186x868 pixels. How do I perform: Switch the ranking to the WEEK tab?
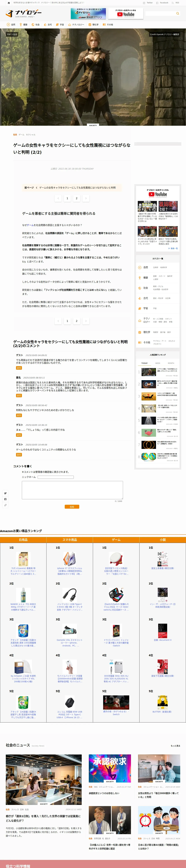pyautogui.click(x=158, y=363)
